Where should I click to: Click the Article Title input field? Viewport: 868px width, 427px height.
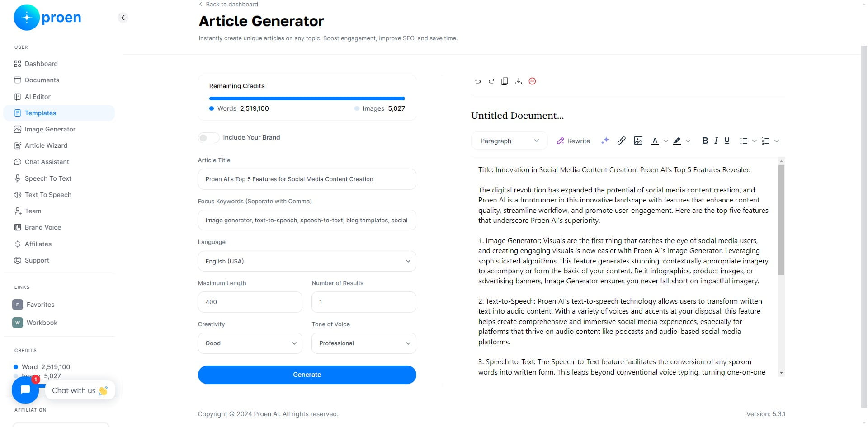tap(307, 179)
